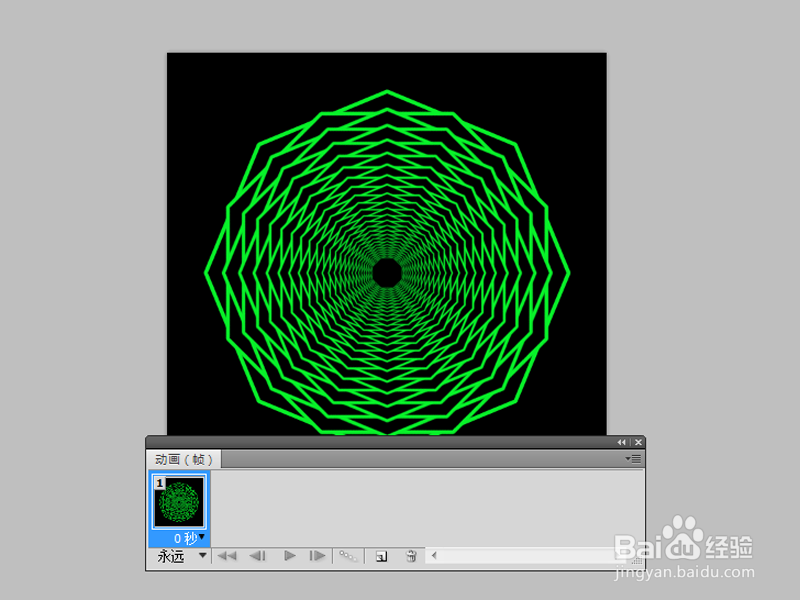Duplicate the selected frame
The height and width of the screenshot is (600, 800).
pyautogui.click(x=381, y=556)
